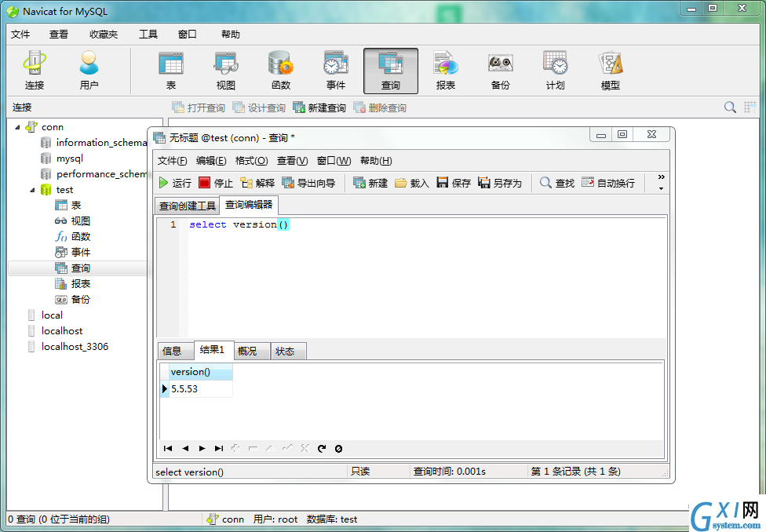Go to first record in result navigator

coord(168,449)
